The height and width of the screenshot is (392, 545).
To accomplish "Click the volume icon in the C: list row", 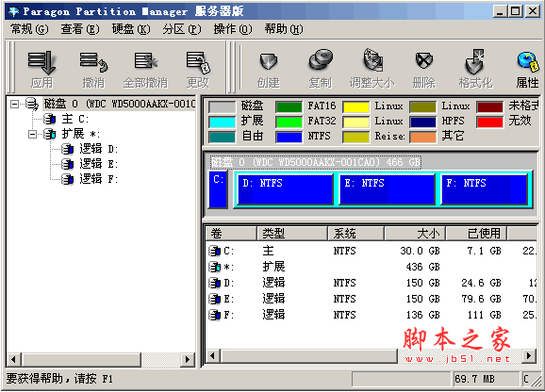I will coord(214,251).
